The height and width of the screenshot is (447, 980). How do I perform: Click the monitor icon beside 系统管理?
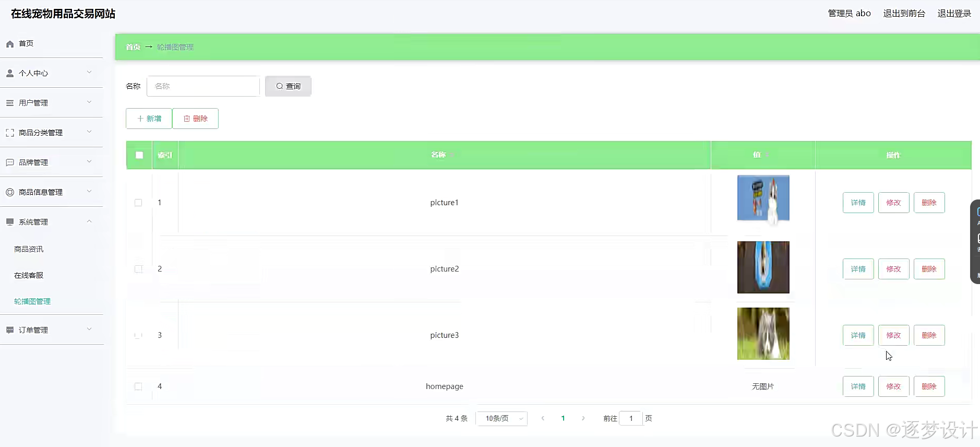pos(10,222)
